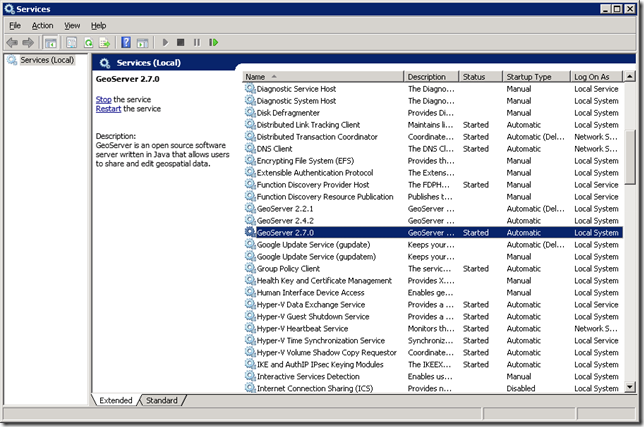Click Started status in GeoServer 2.7.0 row

(476, 232)
